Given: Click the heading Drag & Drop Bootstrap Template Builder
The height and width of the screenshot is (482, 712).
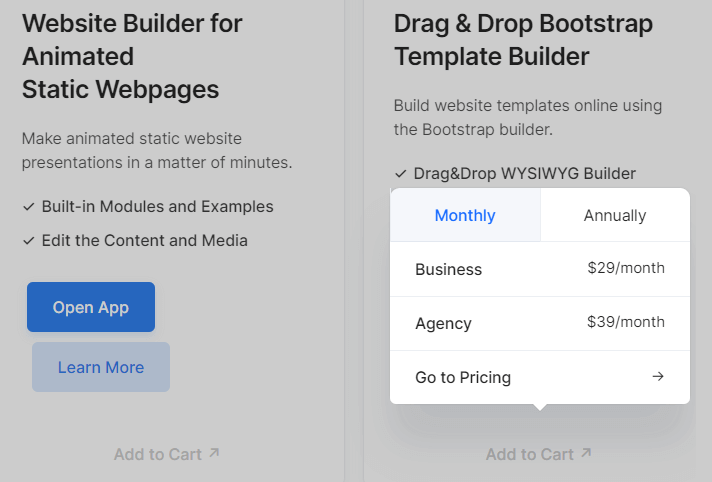Looking at the screenshot, I should coord(523,40).
